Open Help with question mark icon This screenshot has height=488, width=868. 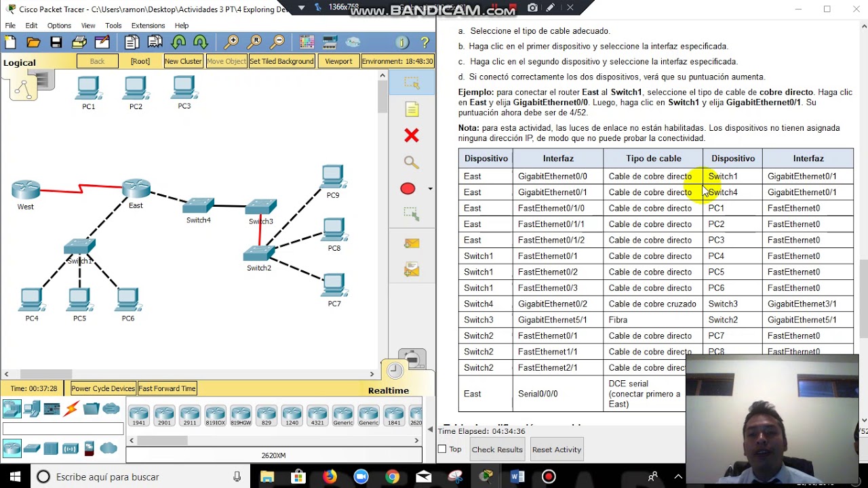point(425,42)
